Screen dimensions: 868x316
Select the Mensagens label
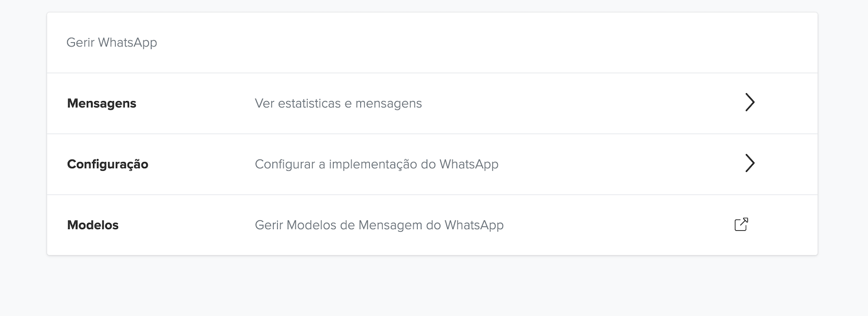click(x=102, y=103)
